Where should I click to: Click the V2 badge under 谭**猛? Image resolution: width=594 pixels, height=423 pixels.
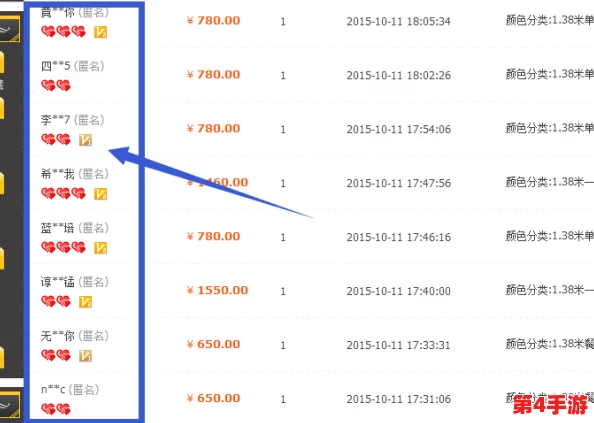click(x=86, y=302)
